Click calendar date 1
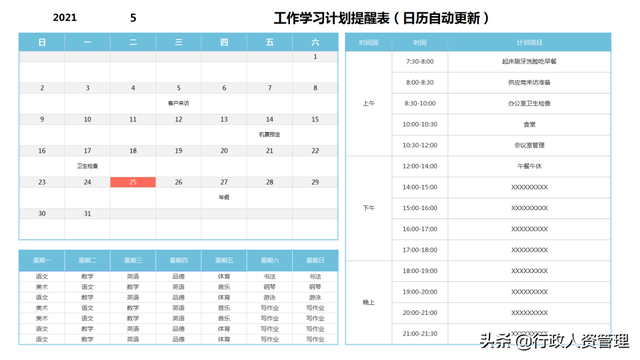The height and width of the screenshot is (360, 640). tap(315, 57)
